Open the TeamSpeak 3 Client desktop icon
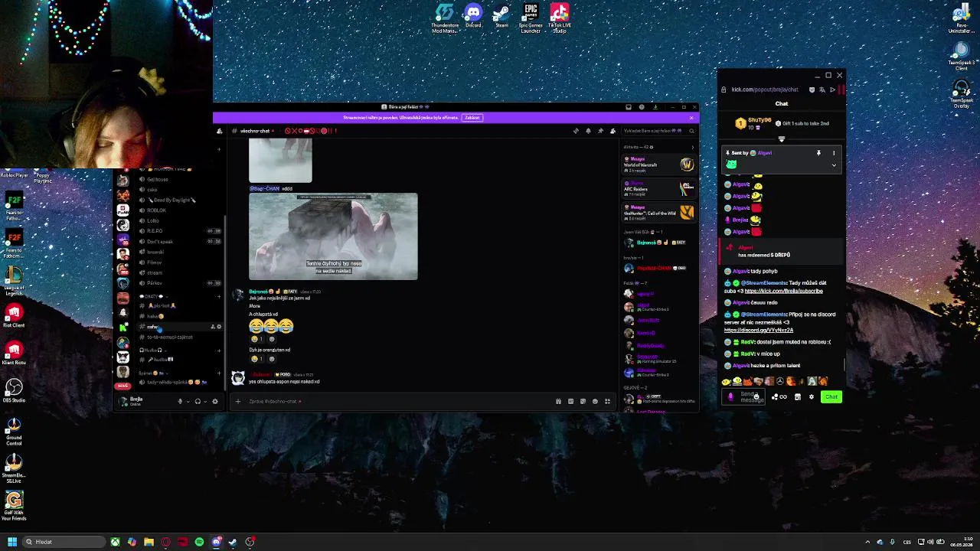980x551 pixels. point(961,56)
